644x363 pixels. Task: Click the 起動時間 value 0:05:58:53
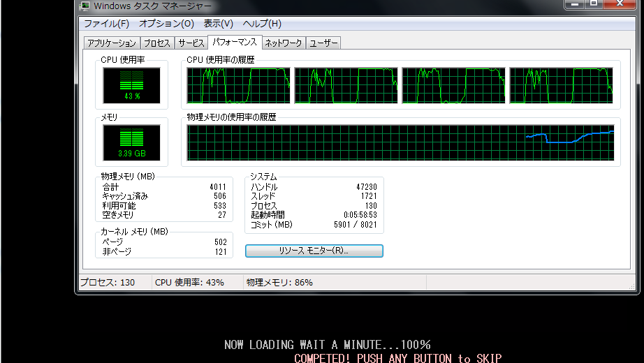(360, 215)
